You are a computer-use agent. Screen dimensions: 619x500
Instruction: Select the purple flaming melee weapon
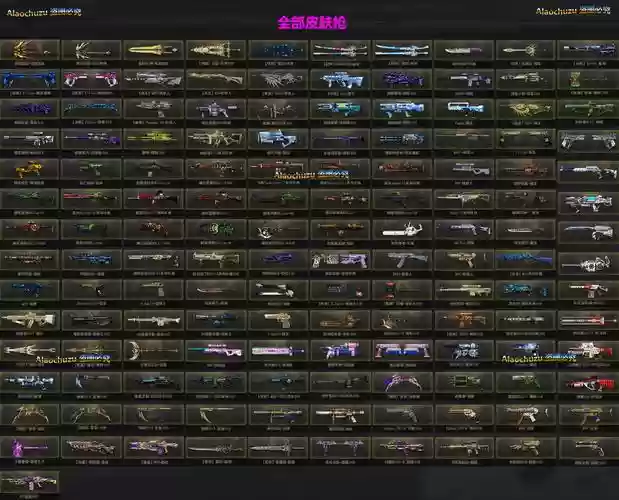(x=29, y=447)
